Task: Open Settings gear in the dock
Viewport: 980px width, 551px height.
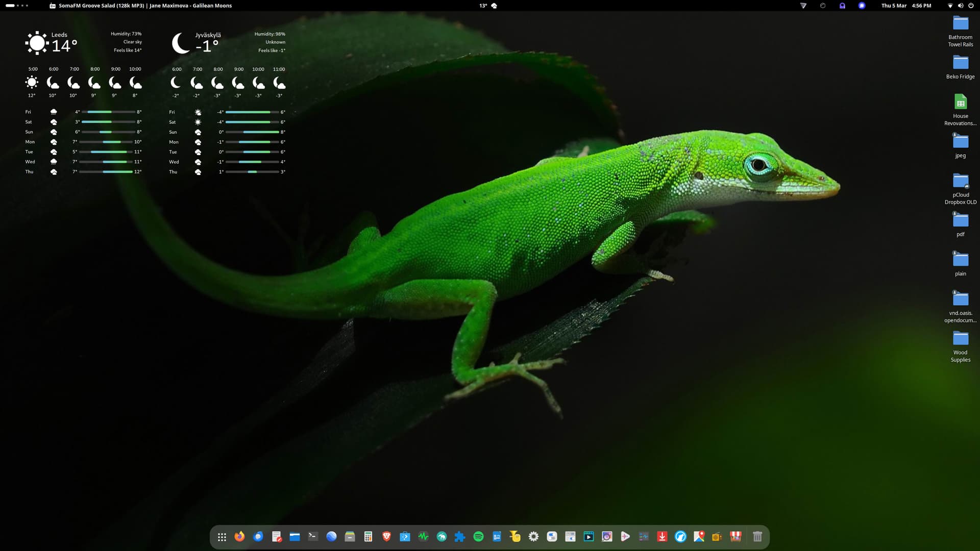Action: pyautogui.click(x=533, y=536)
